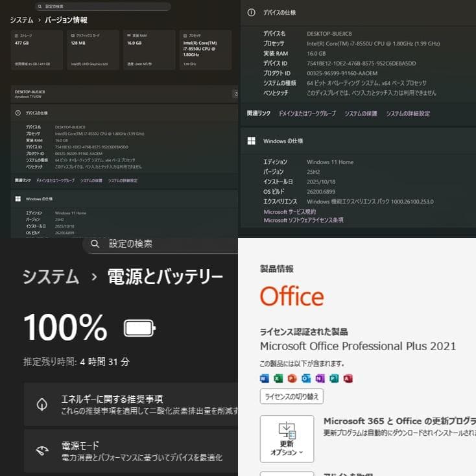
Task: Click Microsoft Office Professional Plus 2021 text
Action: pyautogui.click(x=358, y=346)
